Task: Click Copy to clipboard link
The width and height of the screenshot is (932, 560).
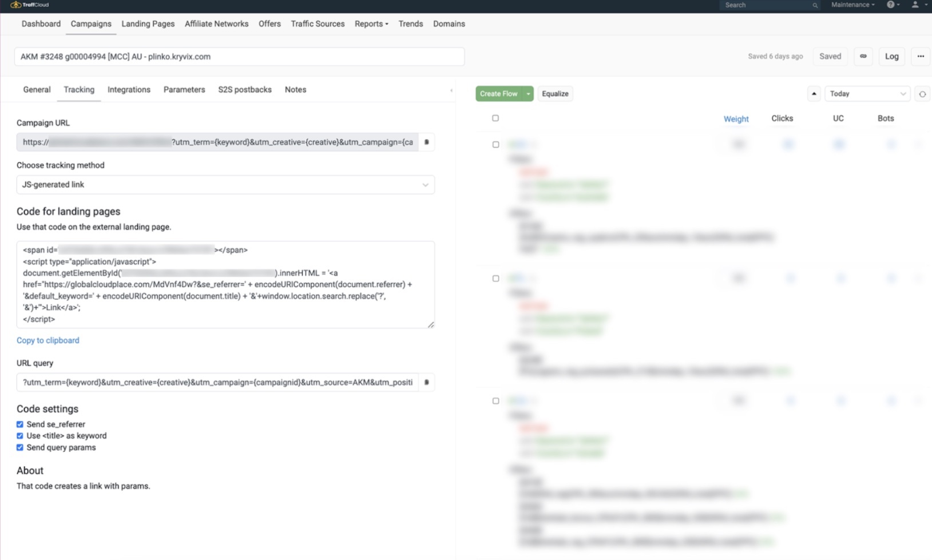Action: [48, 340]
